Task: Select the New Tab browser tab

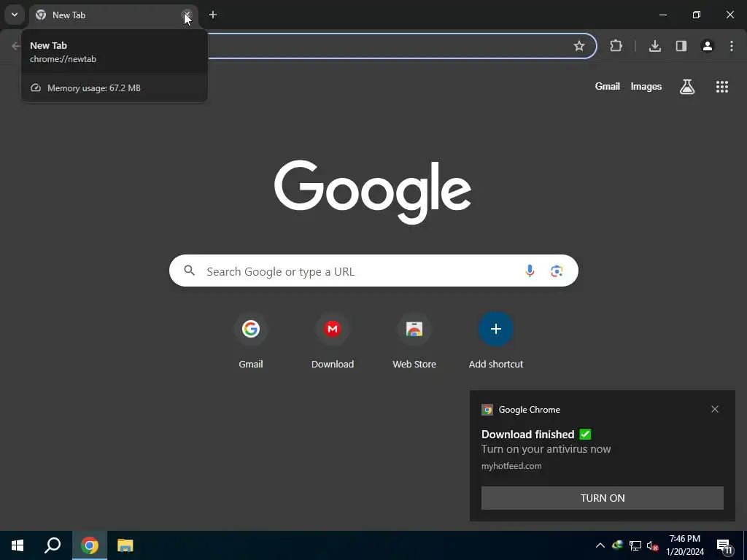Action: click(114, 15)
